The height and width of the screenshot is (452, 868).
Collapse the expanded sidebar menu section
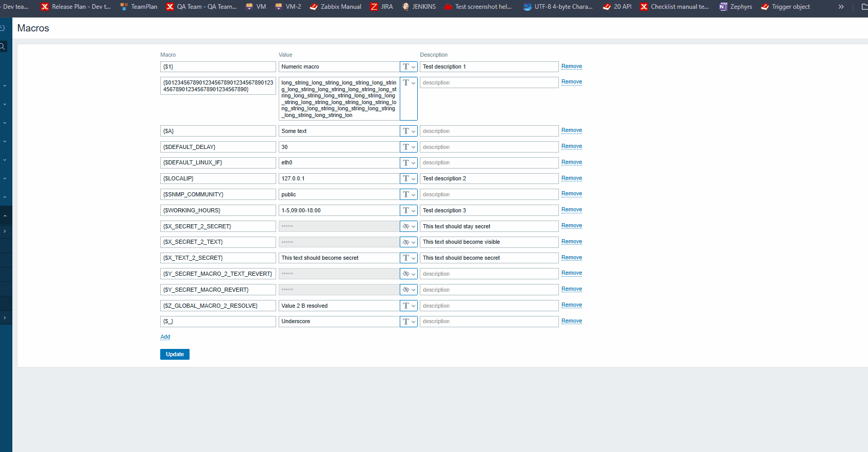[x=5, y=215]
